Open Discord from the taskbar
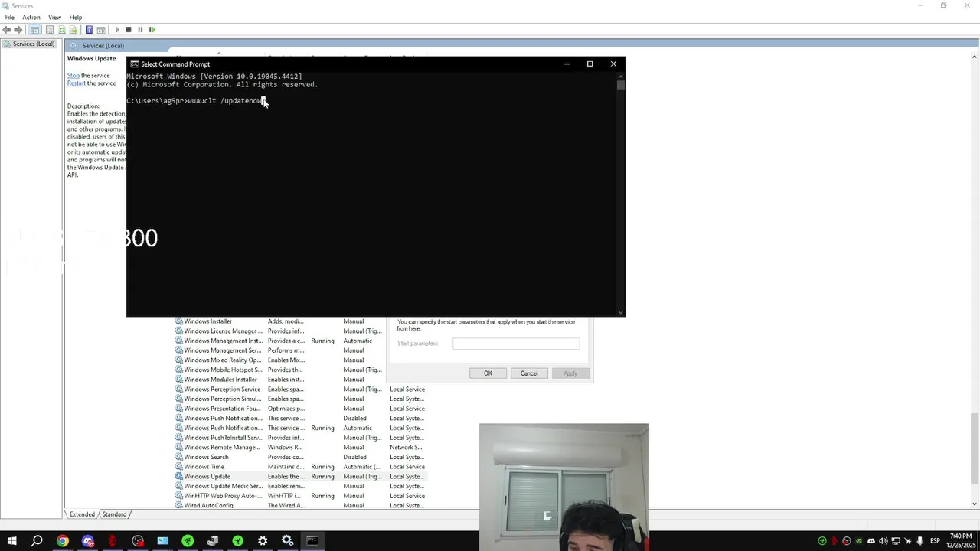The height and width of the screenshot is (551, 980). [x=87, y=541]
